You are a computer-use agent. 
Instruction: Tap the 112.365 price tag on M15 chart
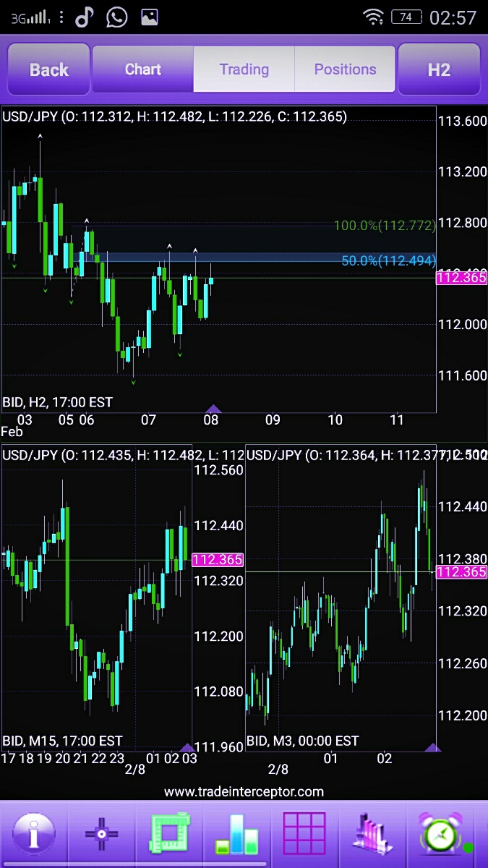(x=218, y=559)
